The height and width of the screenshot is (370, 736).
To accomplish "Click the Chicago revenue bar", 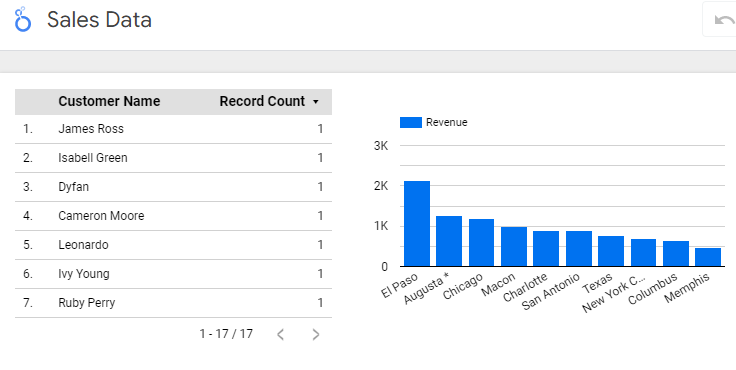I will click(x=481, y=243).
